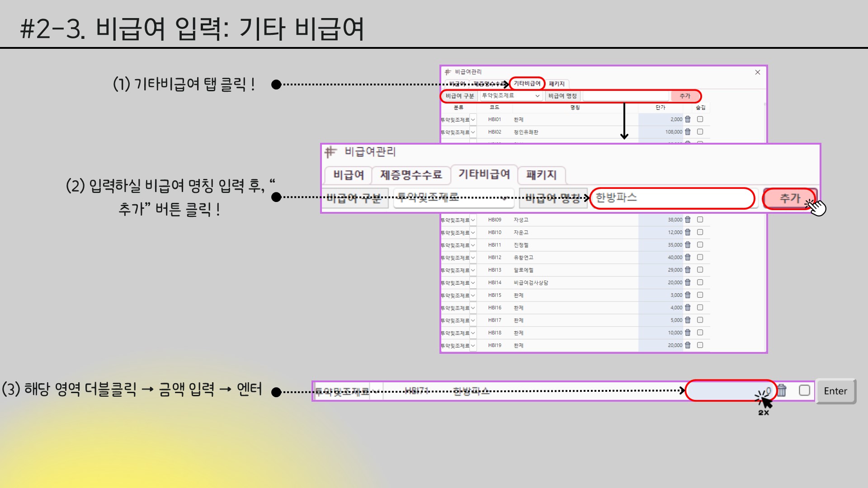Viewport: 868px width, 488px height.
Task: Click trash icon for HBI19 row
Action: click(x=688, y=345)
